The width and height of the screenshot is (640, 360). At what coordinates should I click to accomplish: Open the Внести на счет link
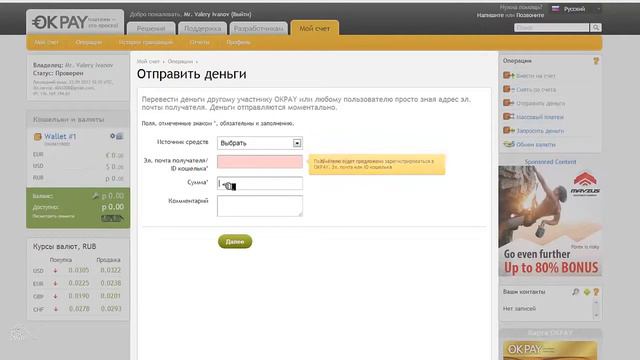[536, 76]
